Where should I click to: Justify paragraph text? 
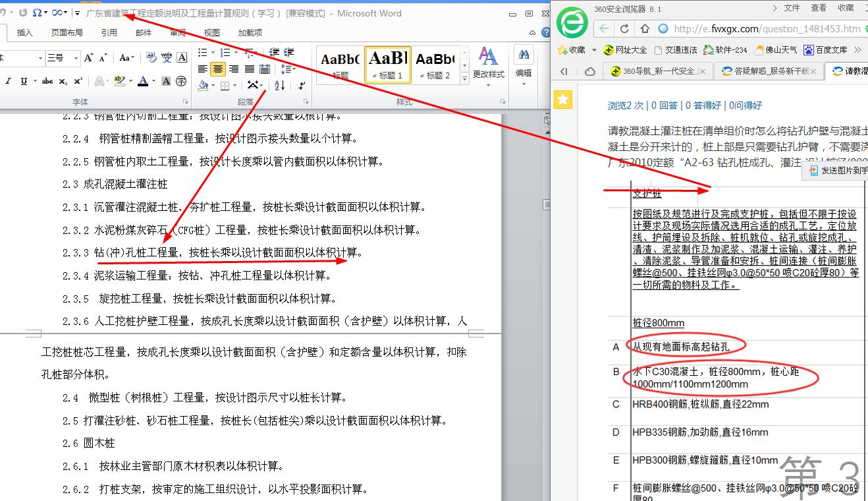coord(249,69)
